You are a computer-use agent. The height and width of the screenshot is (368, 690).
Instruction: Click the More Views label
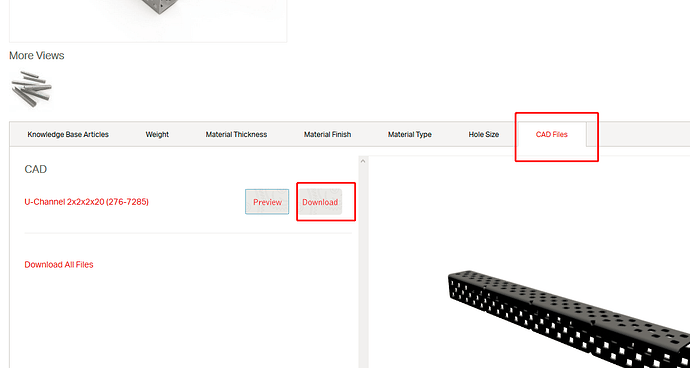(x=37, y=55)
